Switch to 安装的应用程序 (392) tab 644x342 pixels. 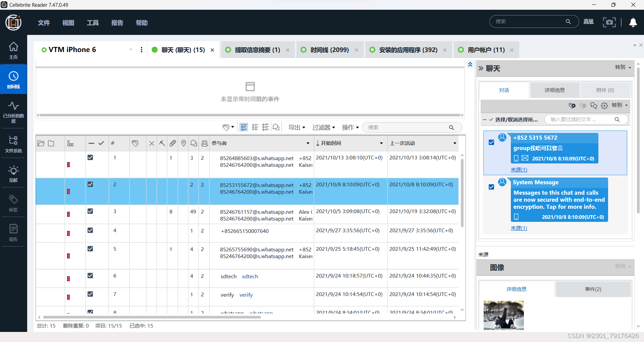[x=408, y=50]
